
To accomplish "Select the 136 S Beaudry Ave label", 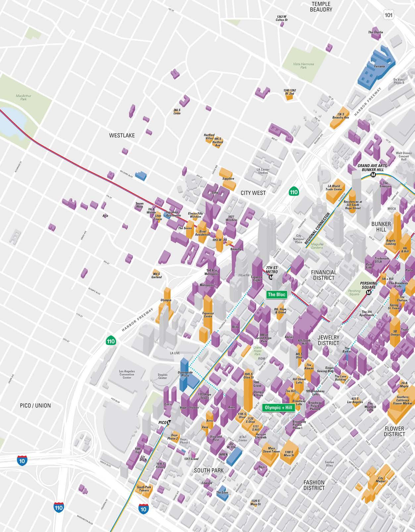I will pyautogui.click(x=340, y=116).
